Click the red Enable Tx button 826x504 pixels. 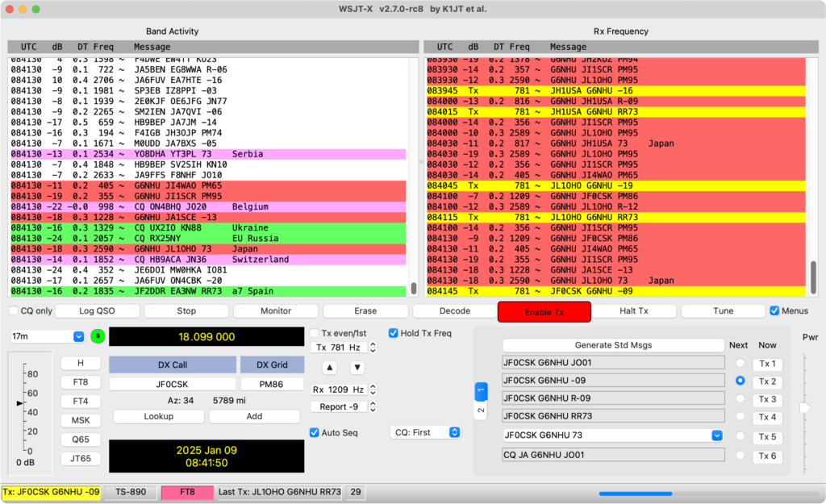click(x=544, y=312)
